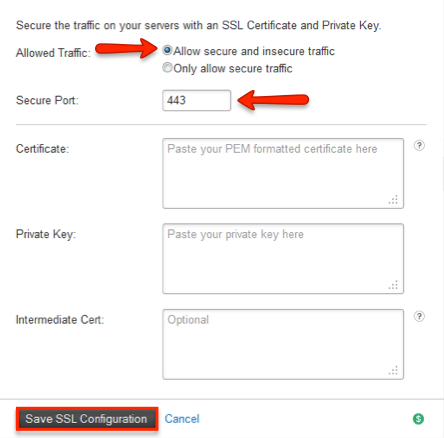444x438 pixels.
Task: Click the Private Key field label
Action: pyautogui.click(x=46, y=234)
